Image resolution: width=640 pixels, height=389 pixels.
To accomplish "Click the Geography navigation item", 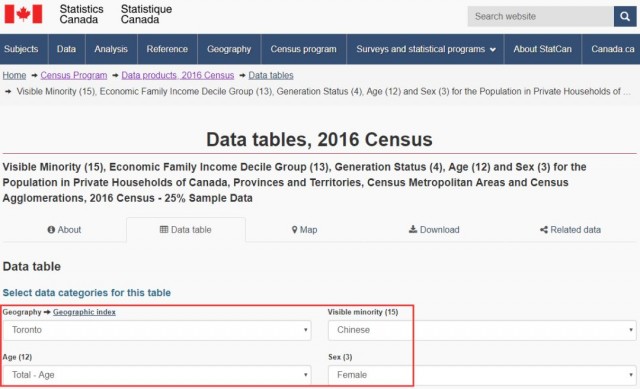I will click(x=229, y=49).
